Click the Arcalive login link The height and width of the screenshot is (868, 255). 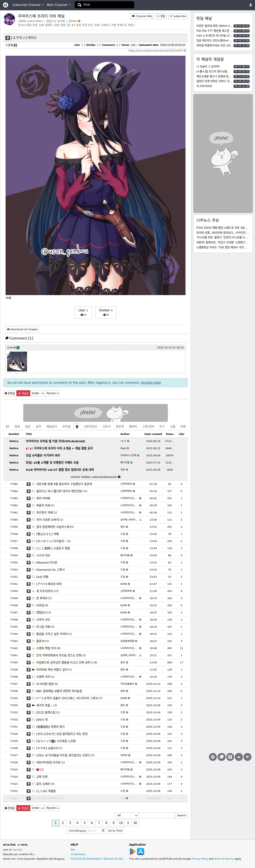[151, 383]
